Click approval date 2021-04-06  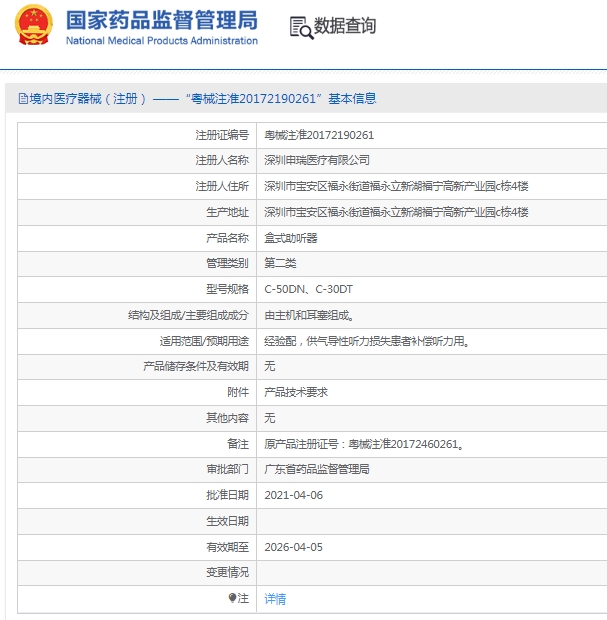[x=293, y=495]
